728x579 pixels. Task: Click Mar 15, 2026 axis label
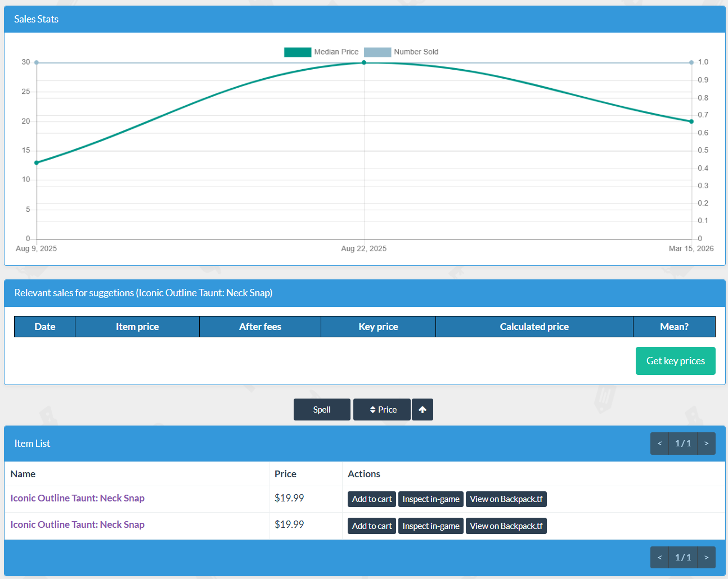691,248
